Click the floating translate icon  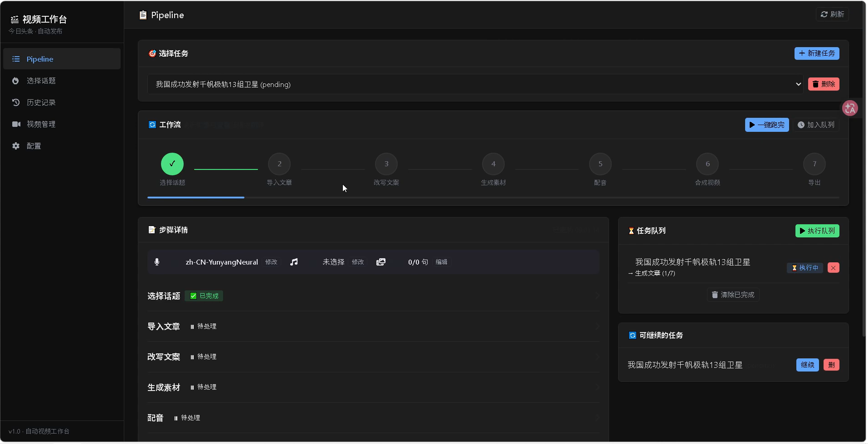[850, 108]
